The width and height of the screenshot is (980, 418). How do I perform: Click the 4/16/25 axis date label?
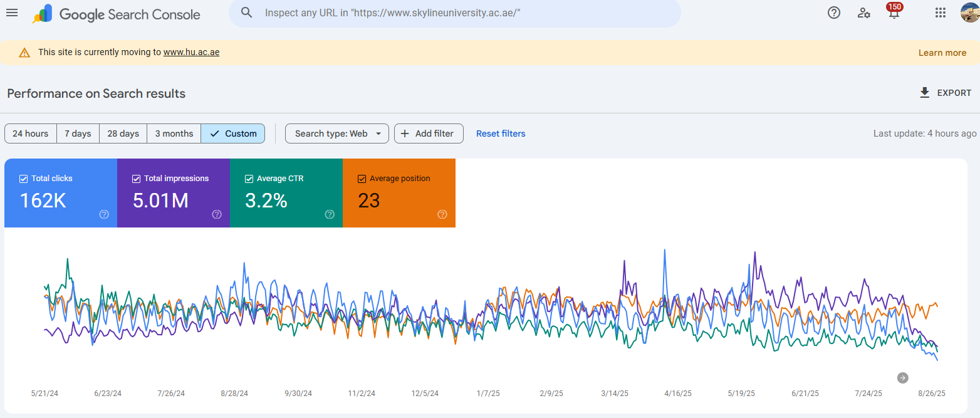coord(678,394)
